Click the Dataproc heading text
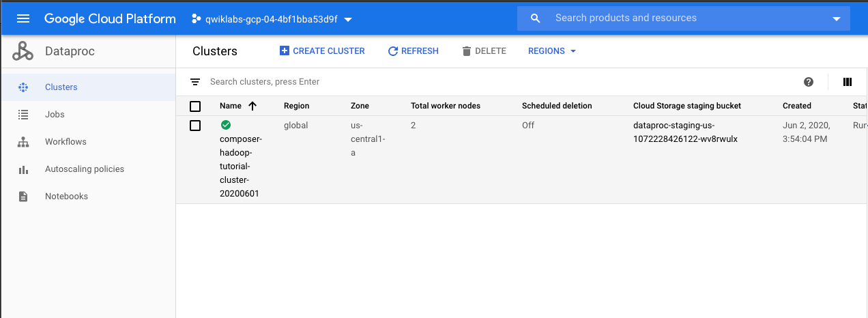Screen dimensions: 868x318 70,51
